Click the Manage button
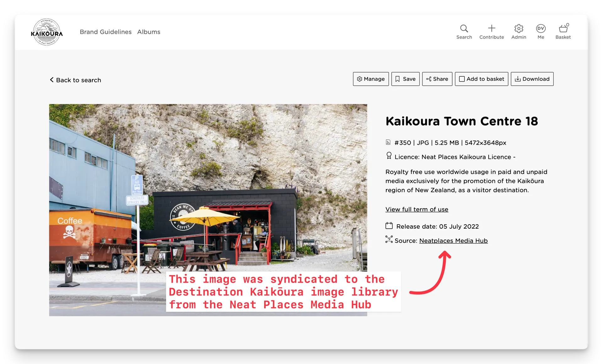This screenshot has height=364, width=603. click(371, 79)
